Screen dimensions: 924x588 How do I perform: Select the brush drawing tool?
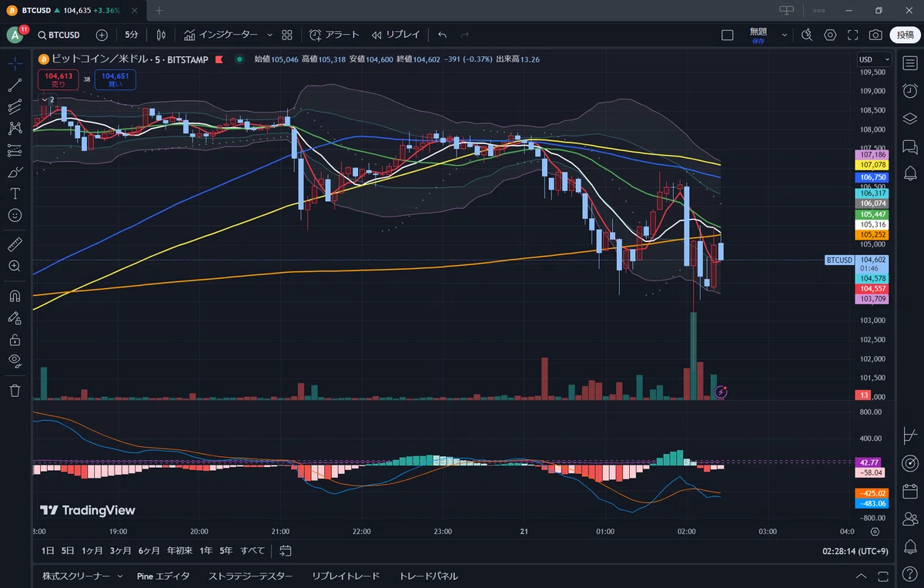click(15, 172)
